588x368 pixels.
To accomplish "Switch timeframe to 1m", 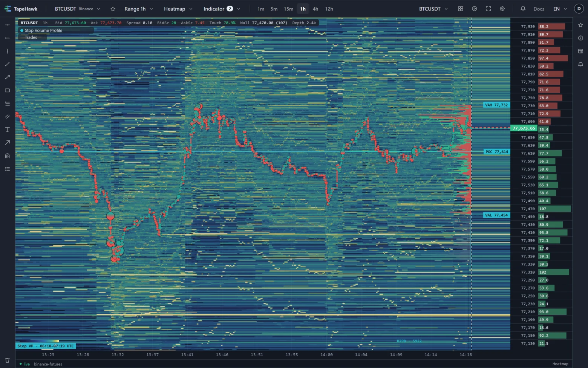I will pyautogui.click(x=261, y=9).
